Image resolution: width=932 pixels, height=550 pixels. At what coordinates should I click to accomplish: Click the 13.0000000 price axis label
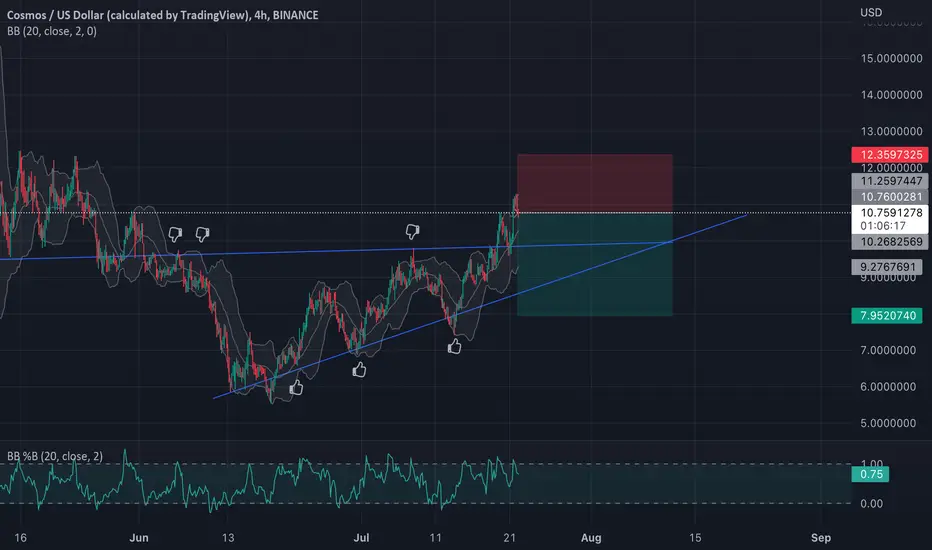tap(891, 131)
